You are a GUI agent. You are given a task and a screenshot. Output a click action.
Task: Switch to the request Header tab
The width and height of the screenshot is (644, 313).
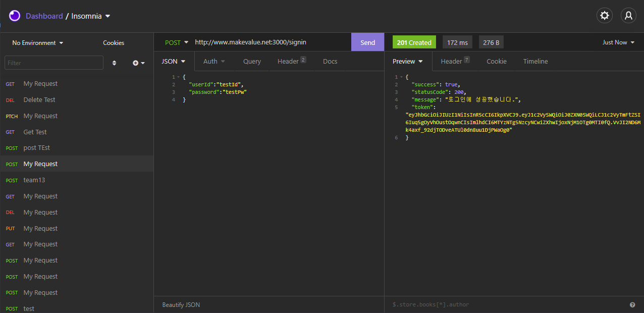click(x=291, y=61)
